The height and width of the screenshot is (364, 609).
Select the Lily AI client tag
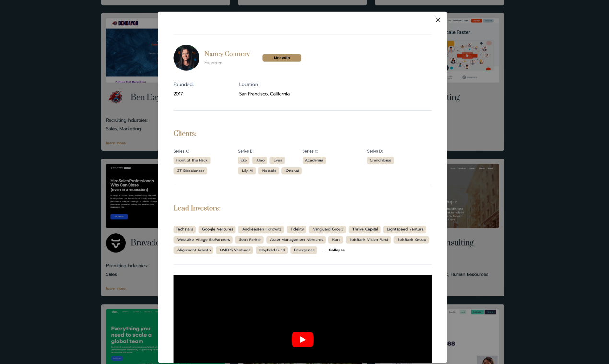coord(247,171)
